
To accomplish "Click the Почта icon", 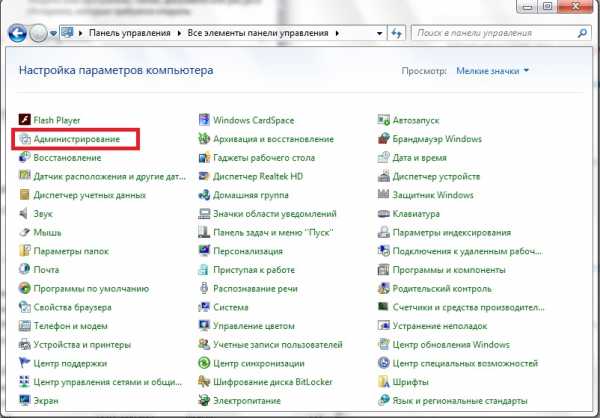I will [24, 269].
